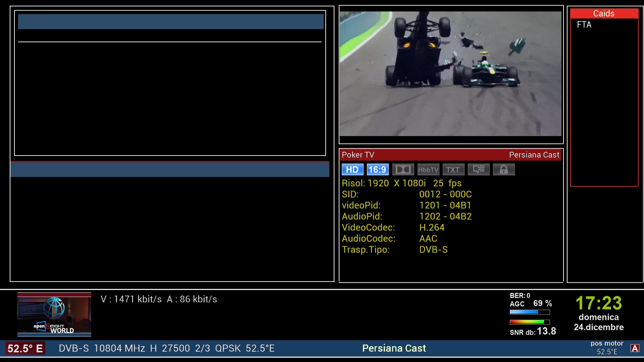The width and height of the screenshot is (644, 362).
Task: Select the blue highlighted row below event panel
Action: point(170,170)
